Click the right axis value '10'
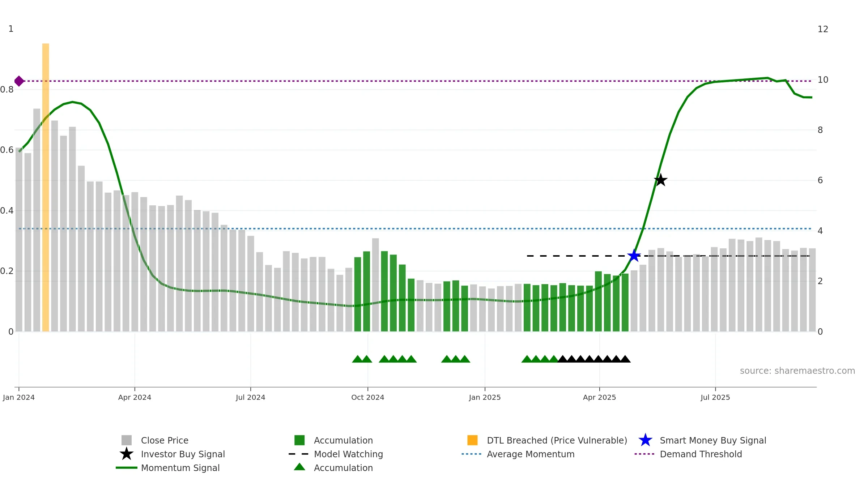The image size is (868, 488). point(823,80)
